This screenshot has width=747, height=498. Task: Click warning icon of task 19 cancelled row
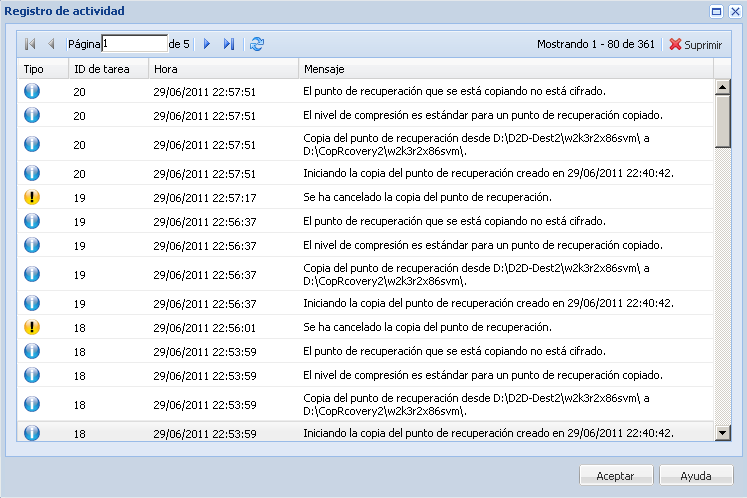pyautogui.click(x=32, y=197)
